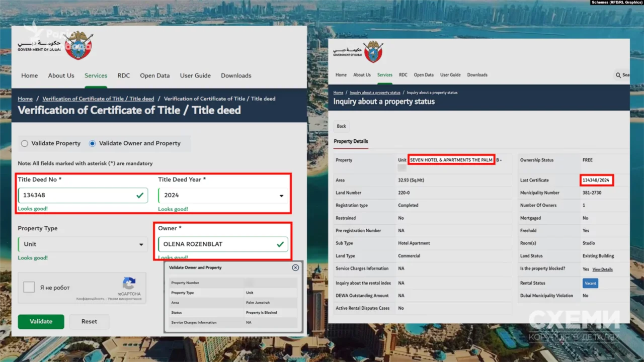Open the Title Deed Year dropdown
Viewport: 644px width, 362px height.
[x=223, y=196]
